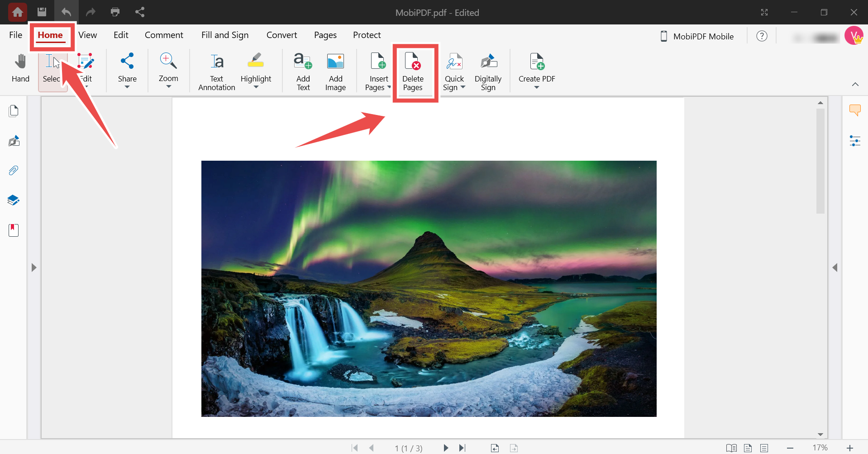Open the comments panel on right sidebar
This screenshot has height=454, width=868.
855,110
